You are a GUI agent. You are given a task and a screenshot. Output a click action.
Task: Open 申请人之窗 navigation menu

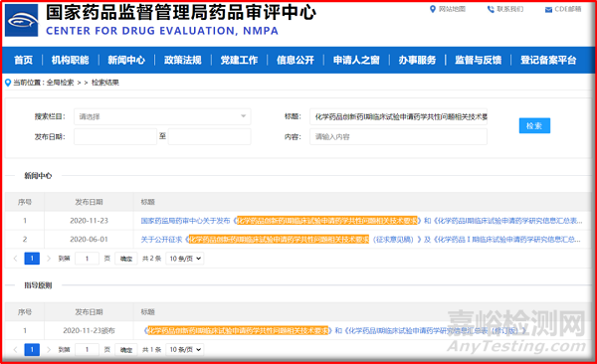click(x=356, y=60)
